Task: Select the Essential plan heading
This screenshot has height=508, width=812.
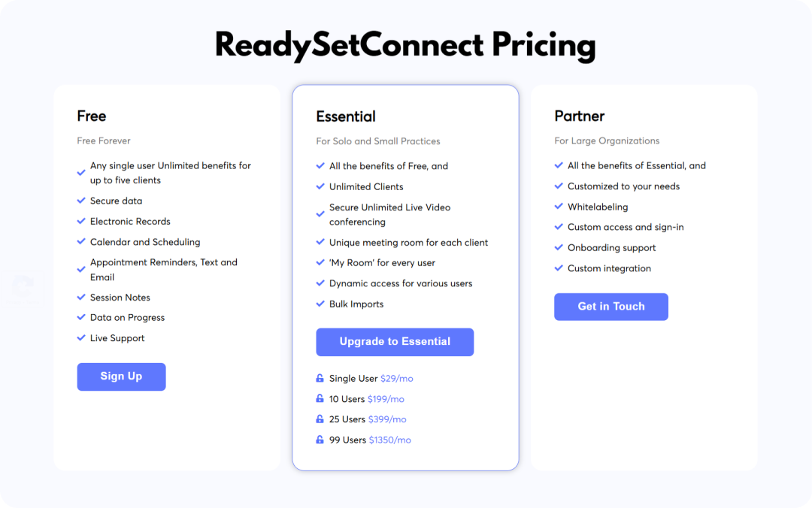Action: tap(346, 116)
